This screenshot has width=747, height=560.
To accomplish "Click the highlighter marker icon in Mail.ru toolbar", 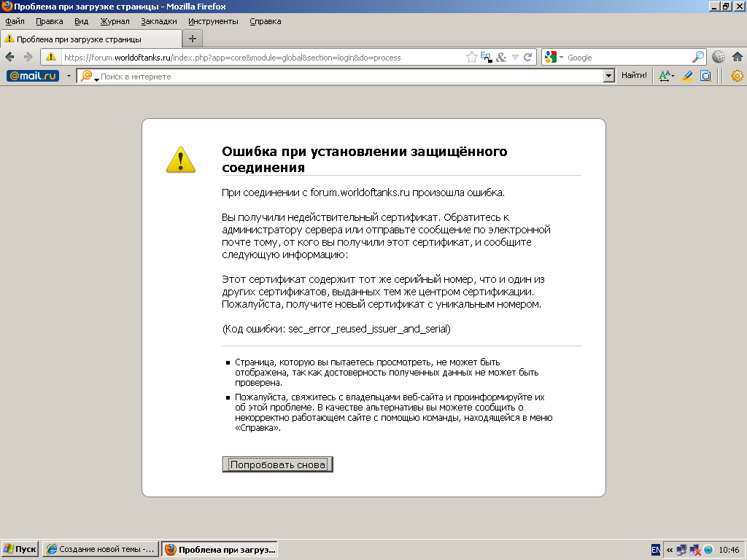I will (687, 76).
